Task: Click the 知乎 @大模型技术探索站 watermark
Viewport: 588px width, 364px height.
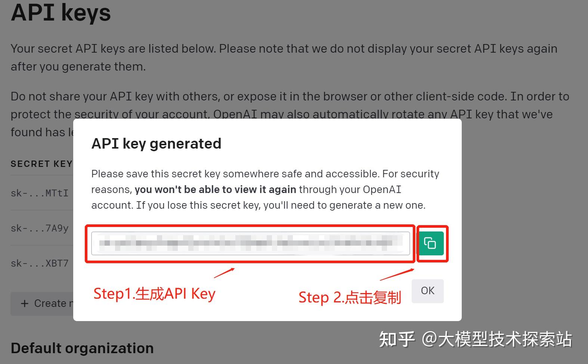Action: pos(476,339)
